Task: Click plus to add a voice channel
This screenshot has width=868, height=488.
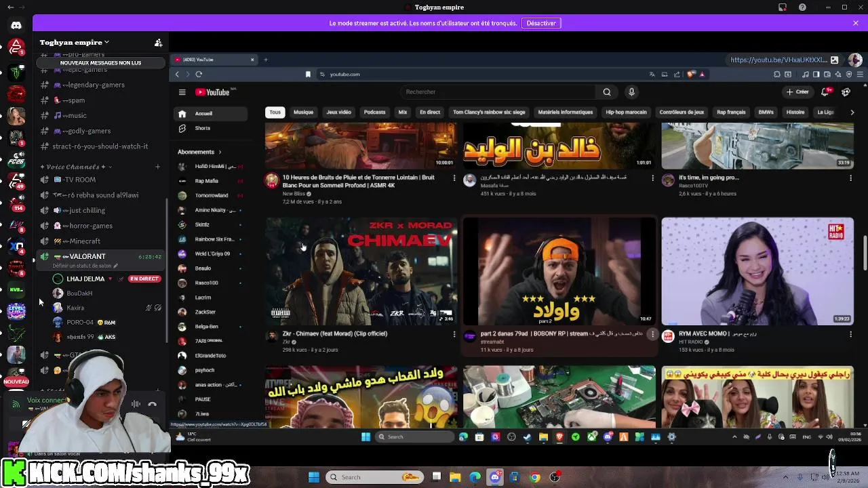Action: pyautogui.click(x=157, y=167)
